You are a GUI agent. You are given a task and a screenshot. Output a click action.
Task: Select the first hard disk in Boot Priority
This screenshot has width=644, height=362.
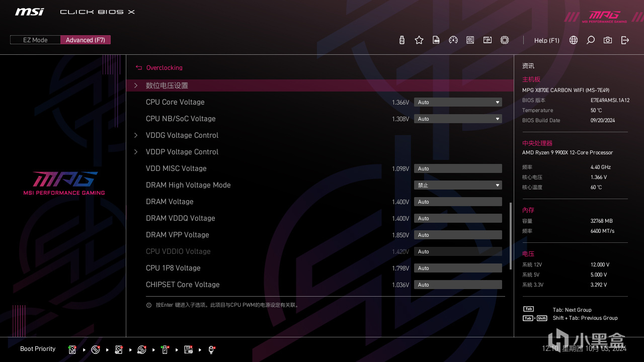click(x=72, y=349)
